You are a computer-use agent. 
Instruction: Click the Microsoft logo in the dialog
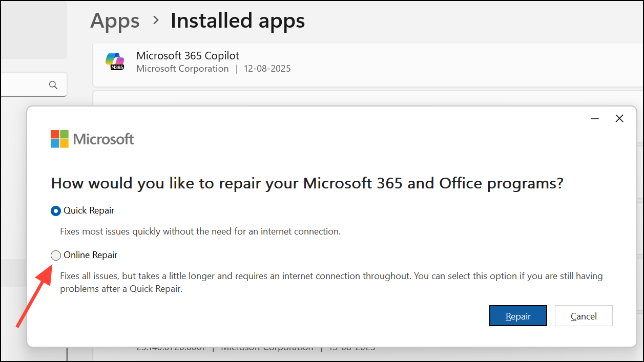[x=92, y=139]
